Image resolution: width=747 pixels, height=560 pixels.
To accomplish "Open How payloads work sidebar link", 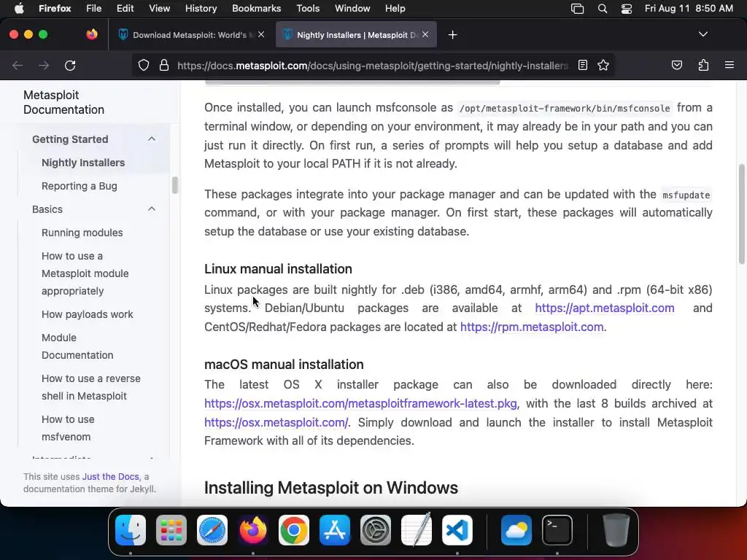I will point(88,314).
